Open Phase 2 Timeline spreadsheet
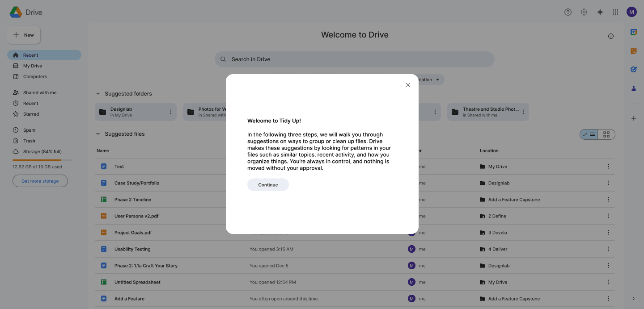This screenshot has height=309, width=644. pyautogui.click(x=132, y=200)
